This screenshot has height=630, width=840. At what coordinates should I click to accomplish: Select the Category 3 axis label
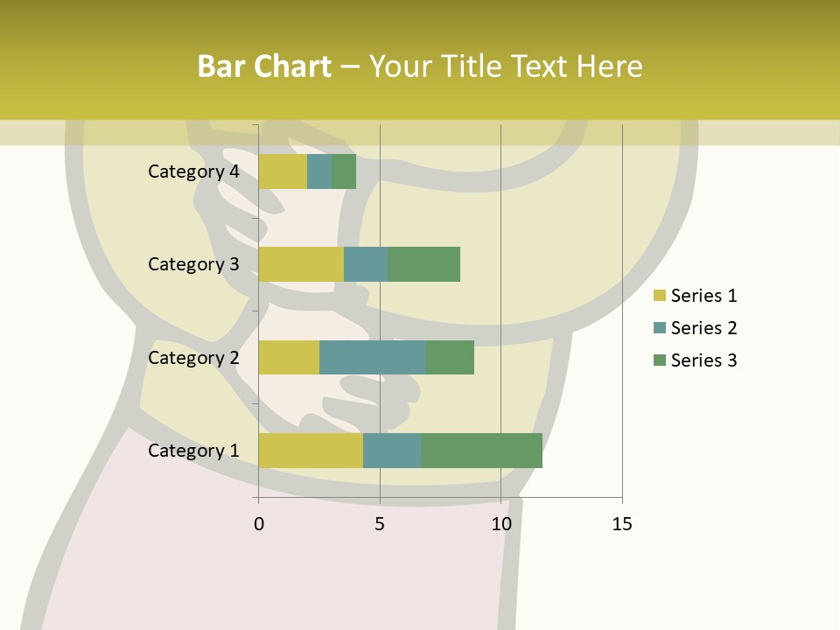coord(193,264)
